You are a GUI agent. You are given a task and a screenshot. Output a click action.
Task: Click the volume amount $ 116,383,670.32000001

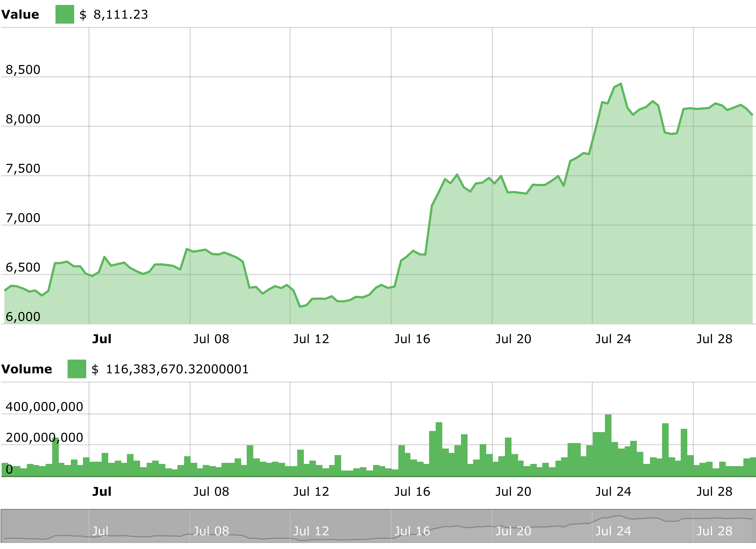point(170,369)
